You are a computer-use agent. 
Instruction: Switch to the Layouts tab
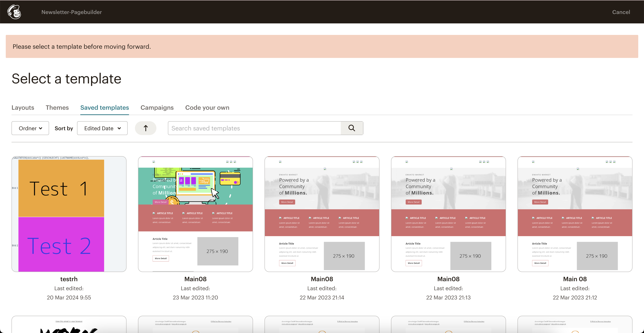(x=23, y=108)
